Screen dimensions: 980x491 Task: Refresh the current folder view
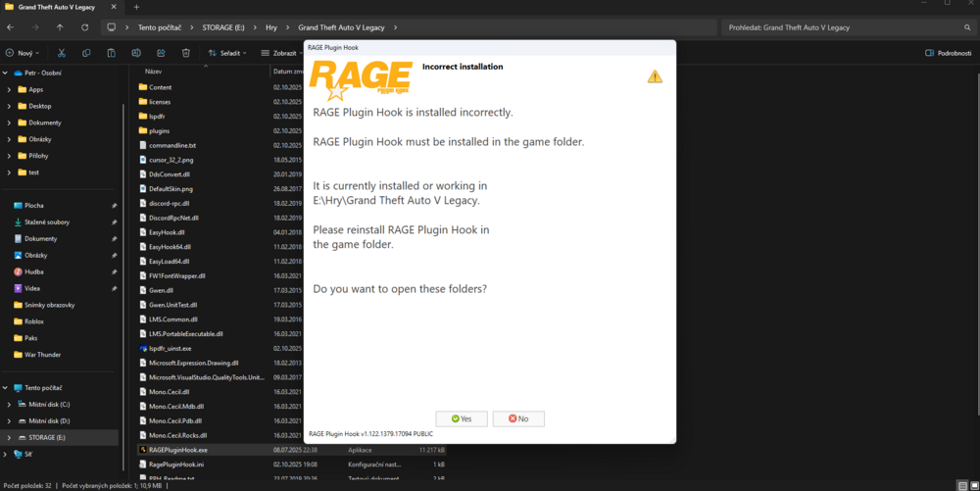(84, 27)
